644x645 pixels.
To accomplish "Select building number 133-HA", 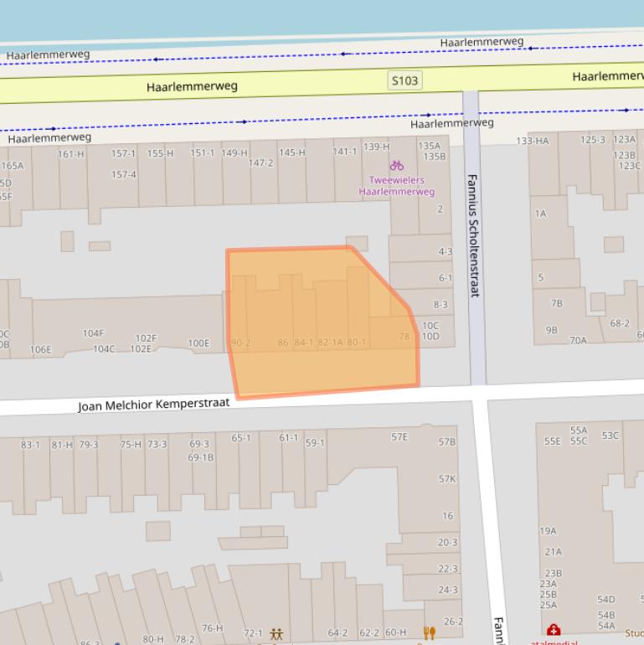I will pyautogui.click(x=532, y=141).
